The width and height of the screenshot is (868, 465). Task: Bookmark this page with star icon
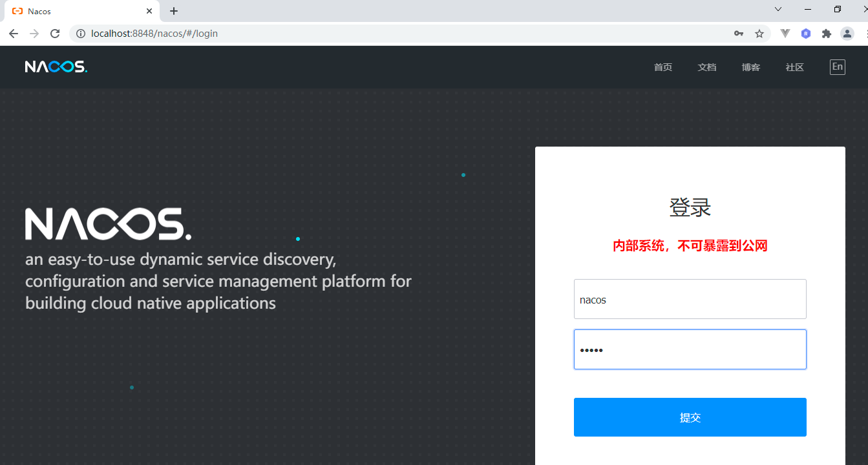[759, 34]
